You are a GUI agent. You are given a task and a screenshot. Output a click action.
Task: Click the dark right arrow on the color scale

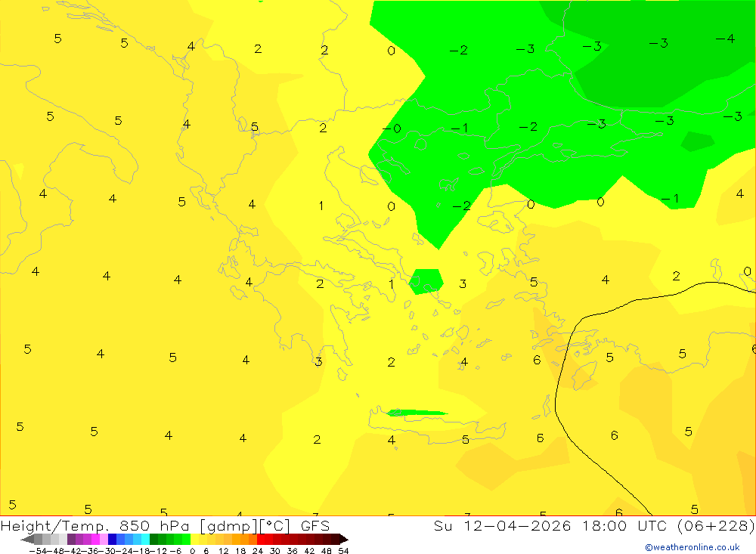click(x=343, y=539)
